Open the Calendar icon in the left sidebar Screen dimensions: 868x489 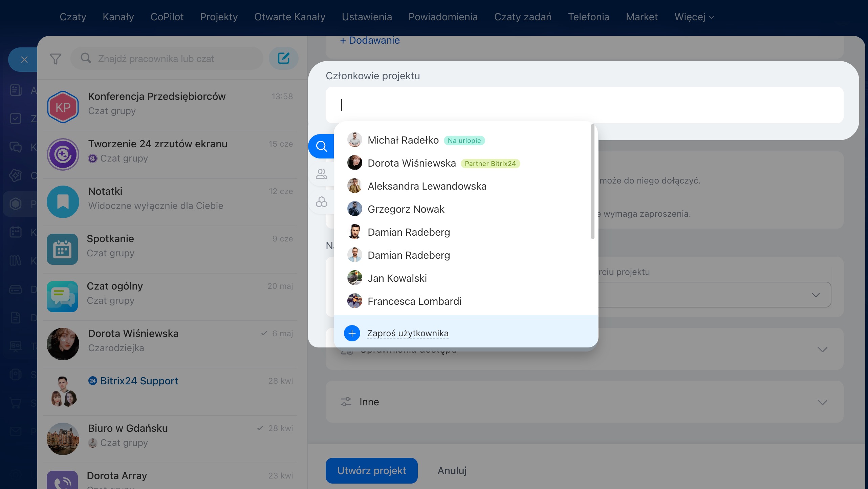click(16, 232)
